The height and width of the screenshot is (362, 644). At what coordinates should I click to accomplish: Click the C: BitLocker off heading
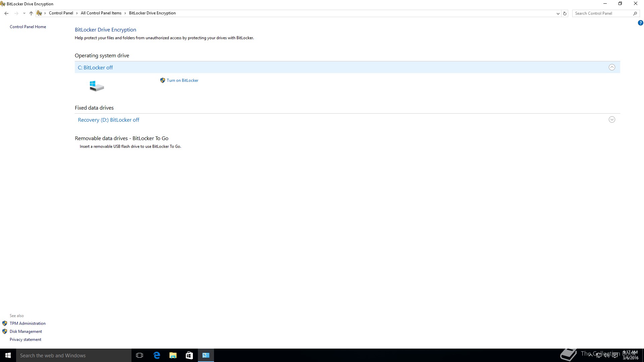pos(95,67)
